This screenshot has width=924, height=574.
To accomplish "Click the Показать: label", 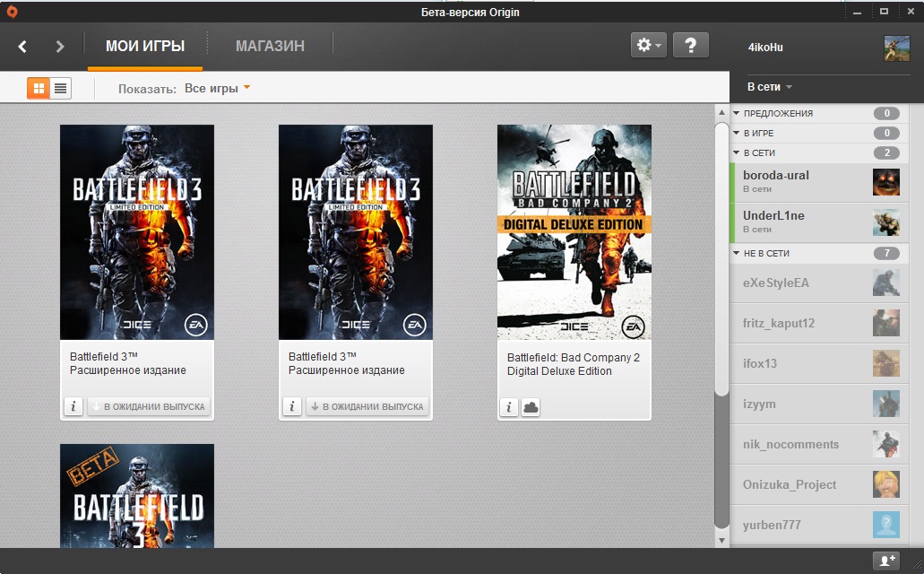I will pos(147,89).
